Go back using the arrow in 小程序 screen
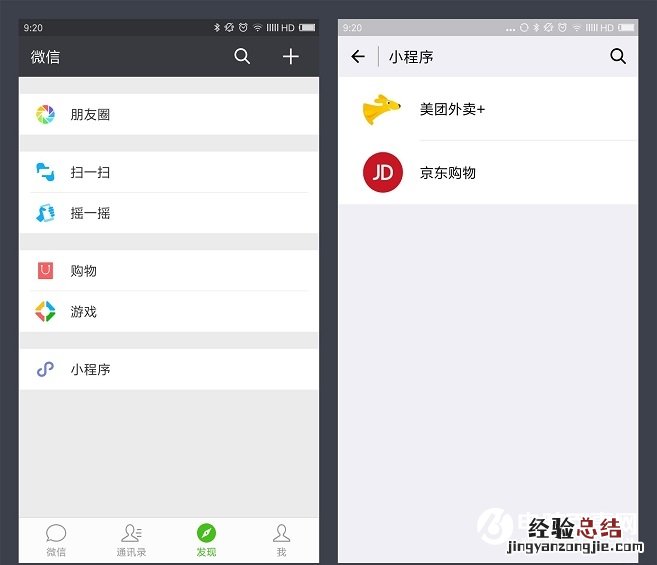This screenshot has height=565, width=657. pos(358,56)
